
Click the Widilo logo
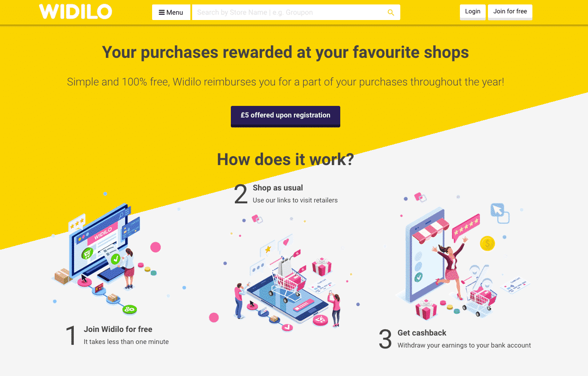[x=76, y=12]
